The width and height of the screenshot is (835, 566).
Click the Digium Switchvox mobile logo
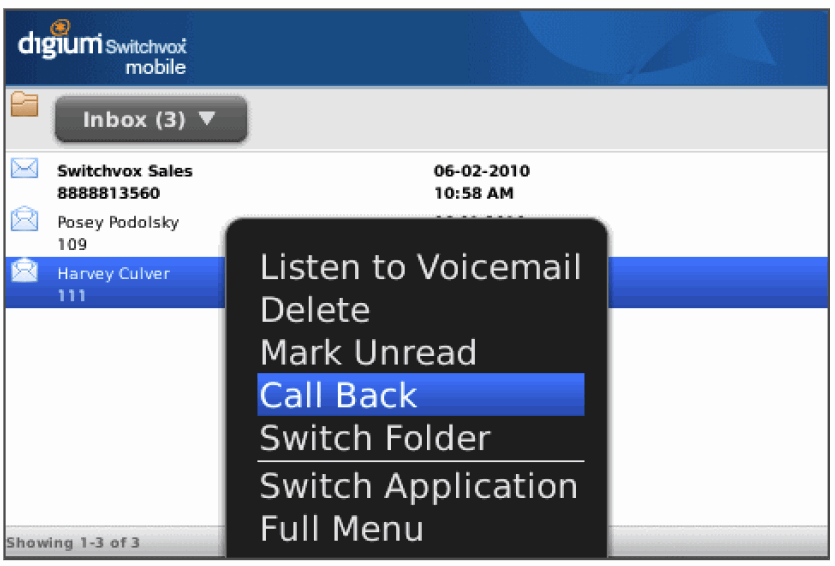(102, 48)
